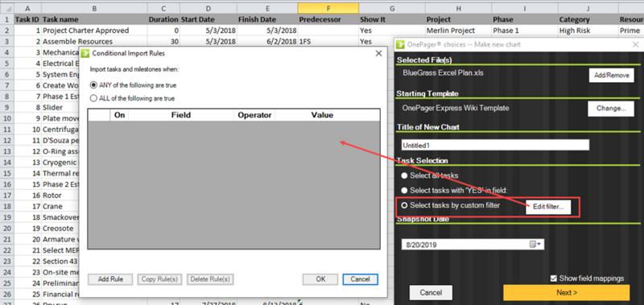Confirm Conditional Import Rules with OK

[320, 279]
